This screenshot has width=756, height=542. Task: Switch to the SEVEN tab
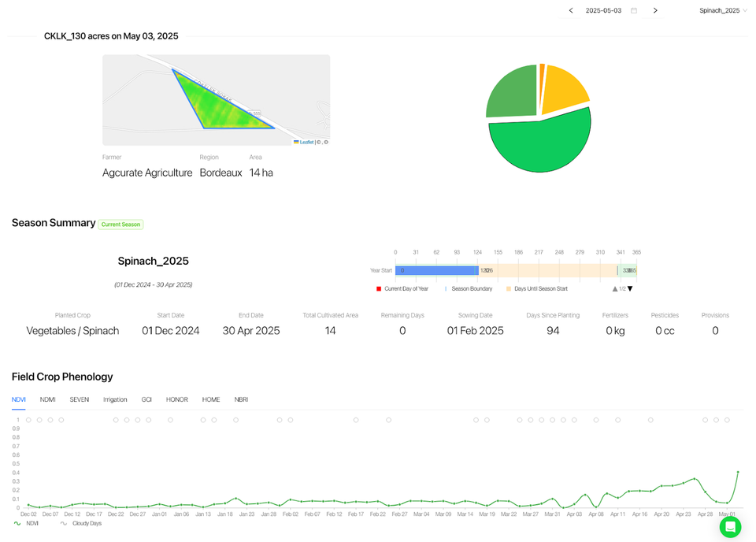[x=79, y=399]
